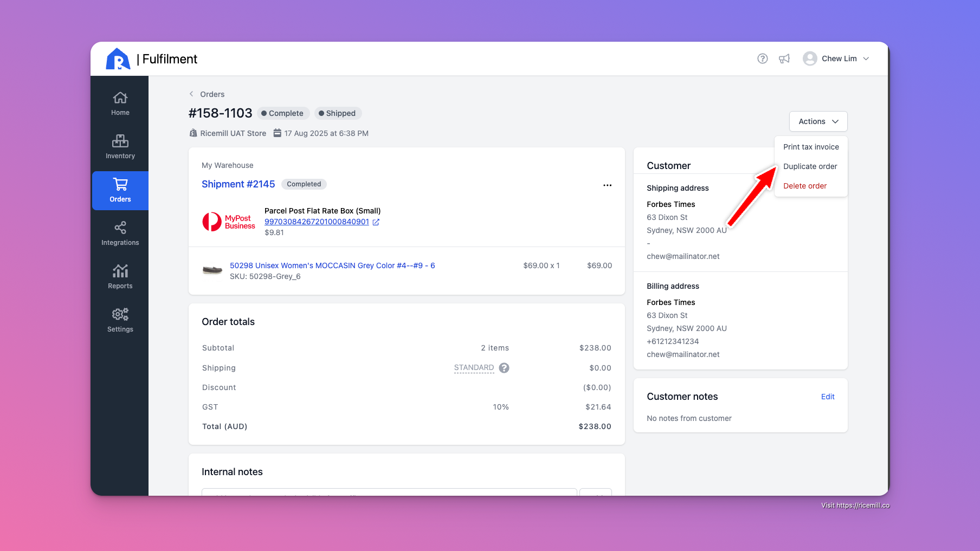Open Integrations from the sidebar

pos(120,228)
